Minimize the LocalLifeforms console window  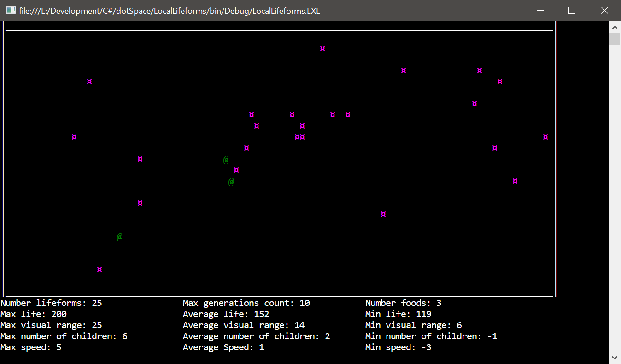539,10
